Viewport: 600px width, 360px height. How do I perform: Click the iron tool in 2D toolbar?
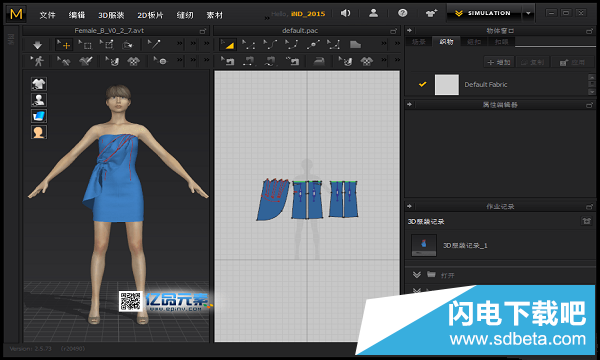pos(319,61)
